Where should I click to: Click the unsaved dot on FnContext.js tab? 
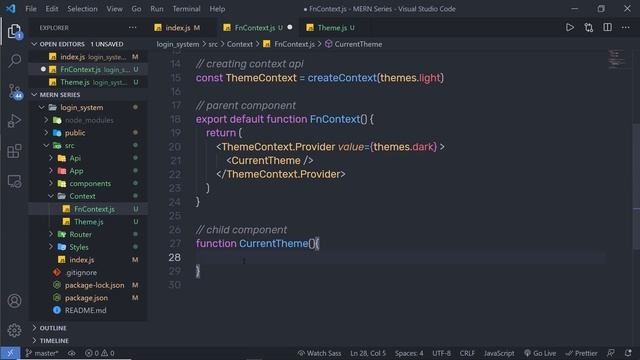[x=290, y=27]
